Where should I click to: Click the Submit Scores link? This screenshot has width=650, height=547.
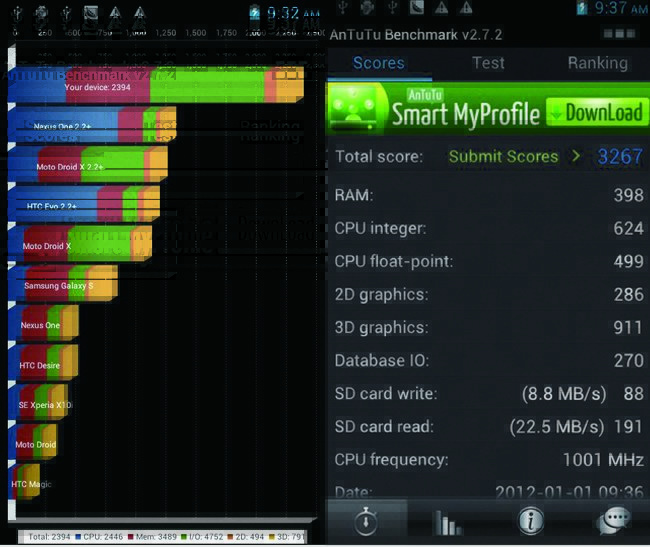(505, 156)
